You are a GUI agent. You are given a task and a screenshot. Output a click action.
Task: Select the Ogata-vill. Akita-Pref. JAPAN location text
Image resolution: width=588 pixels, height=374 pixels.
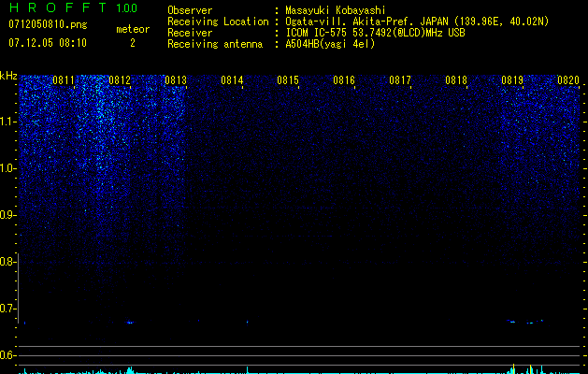(417, 22)
